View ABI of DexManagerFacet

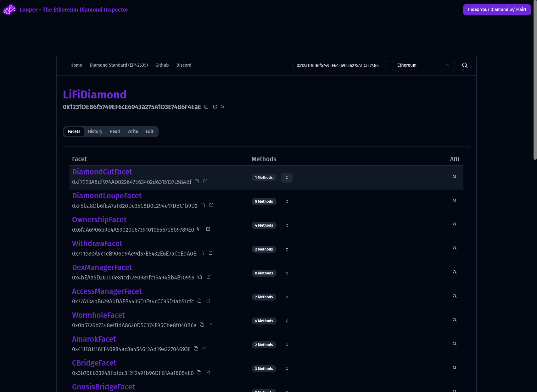click(x=455, y=272)
